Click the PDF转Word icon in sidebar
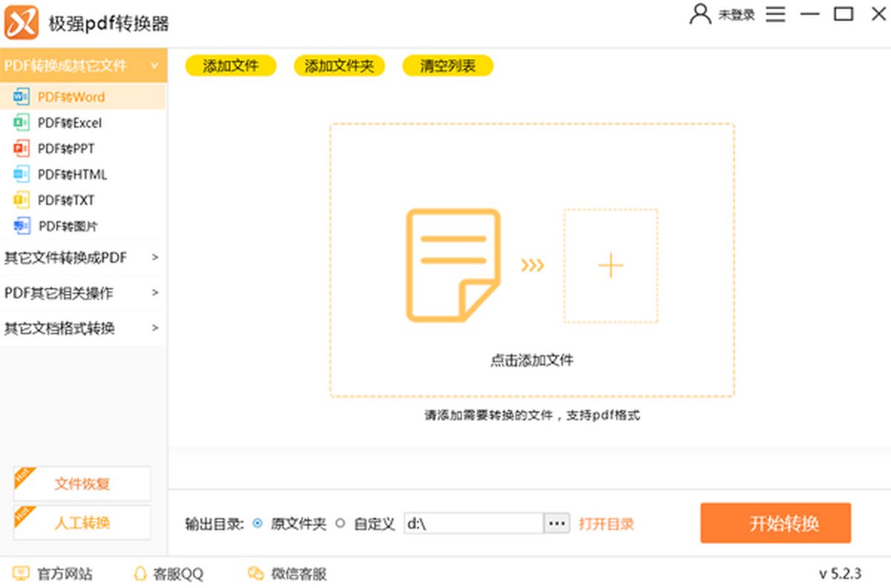891x588 pixels. pos(21,97)
